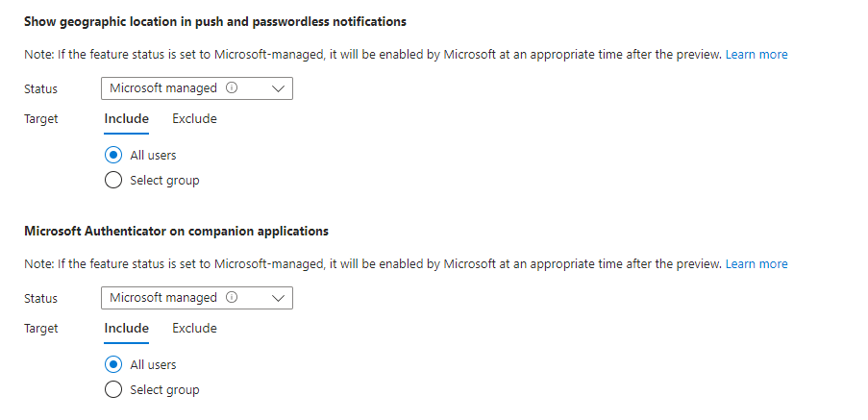Open Status combo box for geographic location feature
Screen dimensions: 868x420
(196, 88)
